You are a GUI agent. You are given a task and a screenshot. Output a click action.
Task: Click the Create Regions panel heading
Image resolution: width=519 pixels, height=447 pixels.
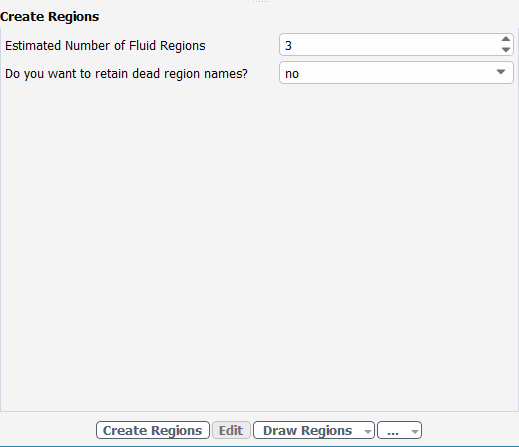tap(50, 17)
